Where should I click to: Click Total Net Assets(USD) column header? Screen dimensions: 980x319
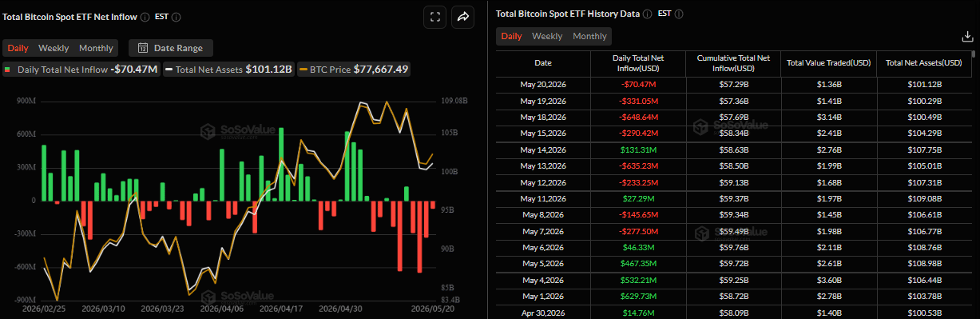[924, 62]
